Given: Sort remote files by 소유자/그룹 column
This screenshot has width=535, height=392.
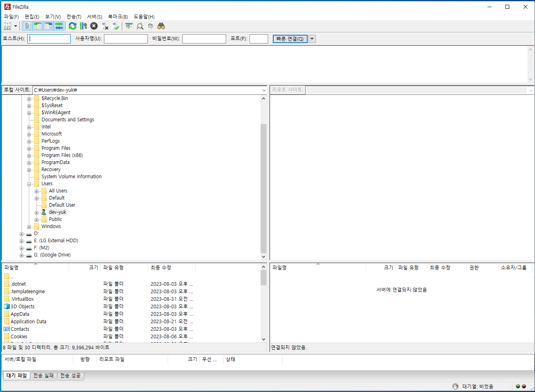Looking at the screenshot, I should click(515, 268).
